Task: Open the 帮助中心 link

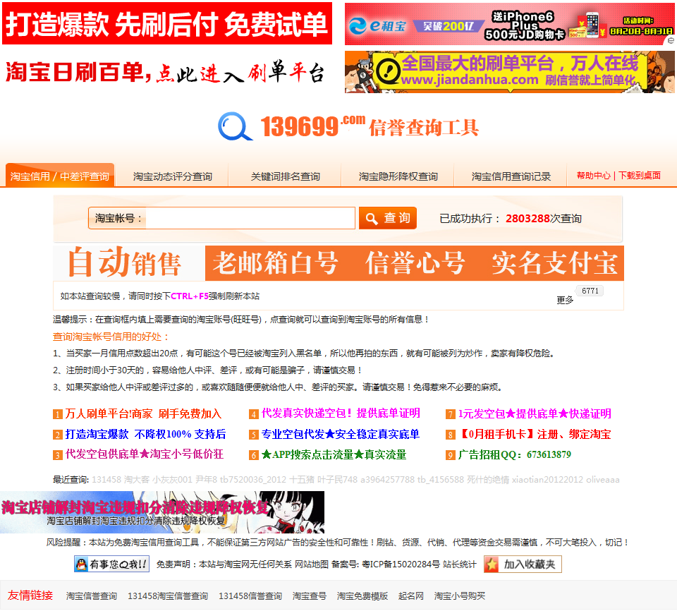Action: pyautogui.click(x=594, y=176)
